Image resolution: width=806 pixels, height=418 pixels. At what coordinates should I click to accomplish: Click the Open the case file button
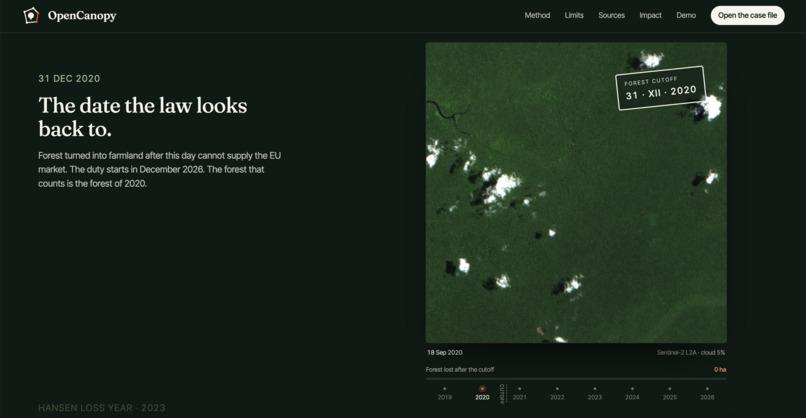coord(747,15)
